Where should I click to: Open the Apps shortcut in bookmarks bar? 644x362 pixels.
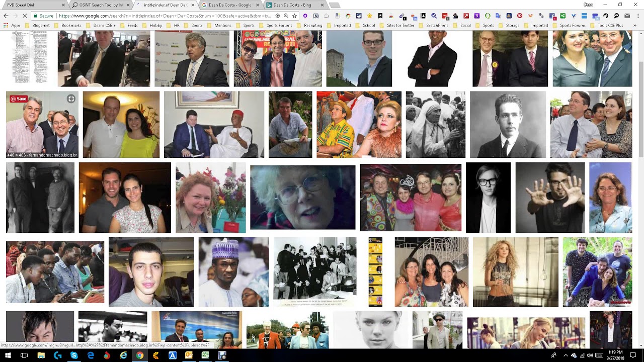tap(12, 25)
